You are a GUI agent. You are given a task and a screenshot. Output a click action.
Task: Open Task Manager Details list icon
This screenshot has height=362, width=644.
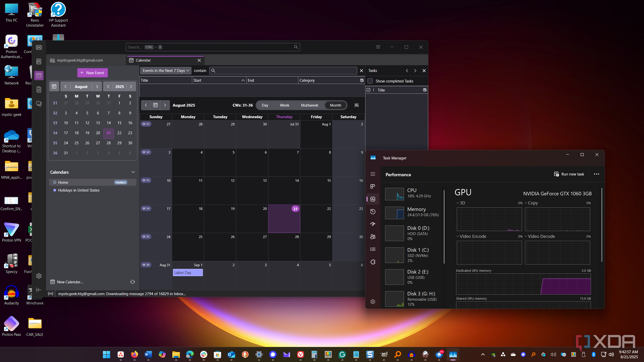(x=373, y=249)
